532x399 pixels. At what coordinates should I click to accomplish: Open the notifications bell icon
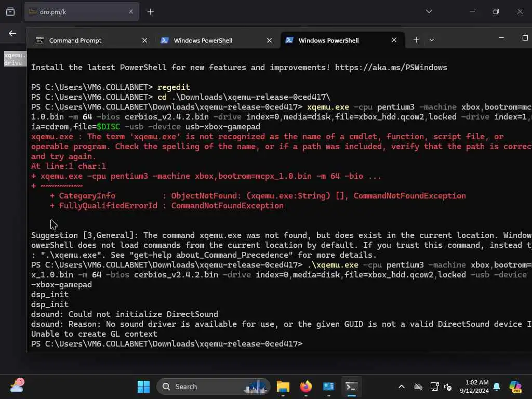tap(497, 387)
